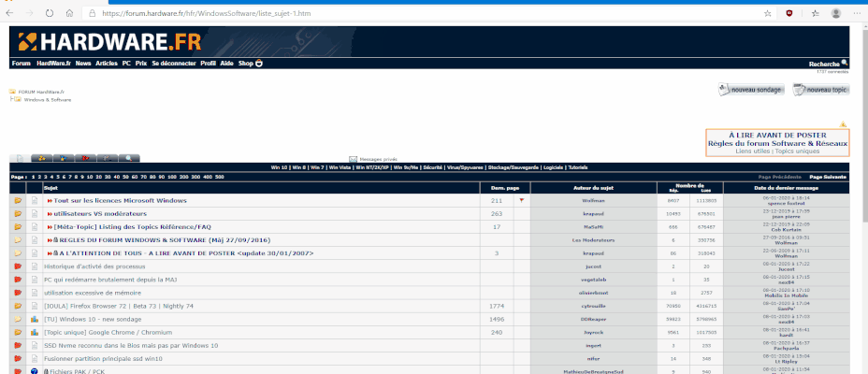This screenshot has width=868, height=374.
Task: Open the HardWare.fr menu item
Action: pos(53,64)
